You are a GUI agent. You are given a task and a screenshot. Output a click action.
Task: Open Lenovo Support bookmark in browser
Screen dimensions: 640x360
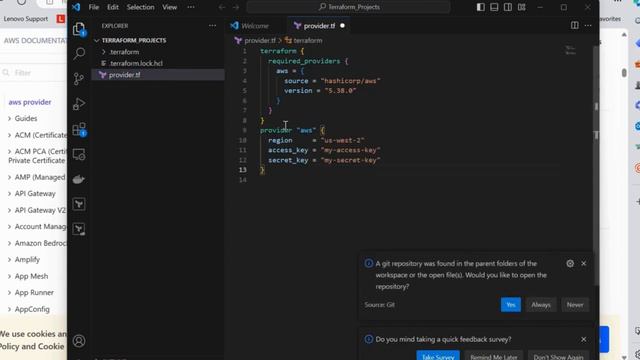tap(25, 19)
